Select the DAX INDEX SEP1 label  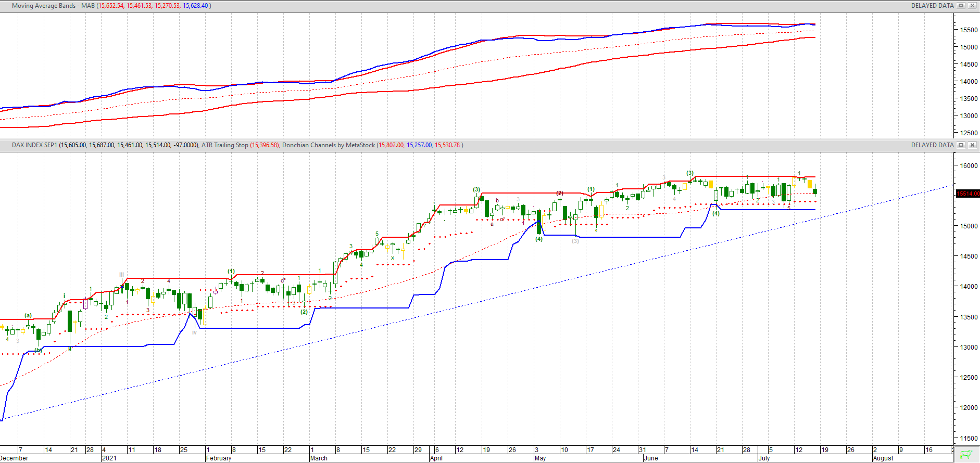click(x=34, y=145)
